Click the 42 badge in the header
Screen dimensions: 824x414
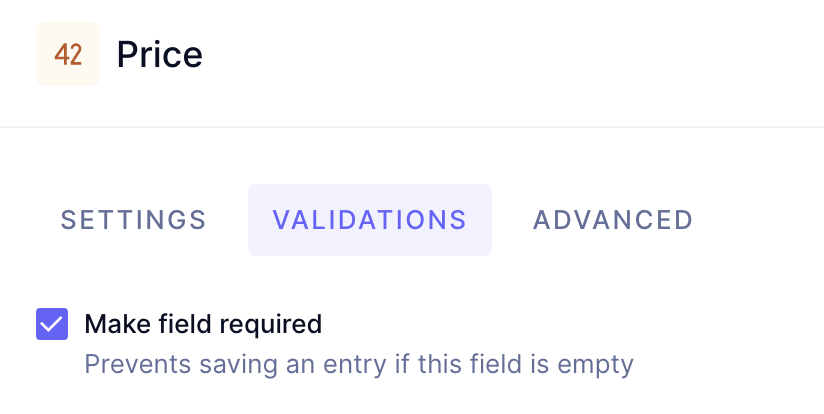pos(68,54)
